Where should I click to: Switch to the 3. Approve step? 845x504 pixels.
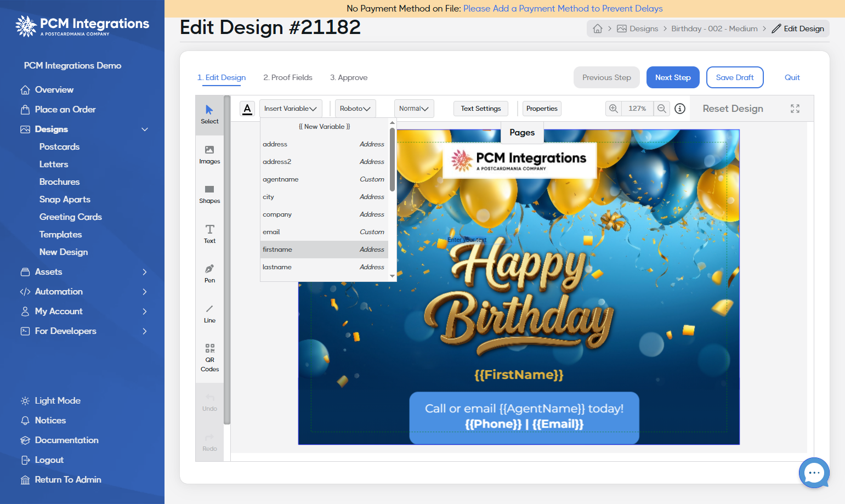coord(349,77)
